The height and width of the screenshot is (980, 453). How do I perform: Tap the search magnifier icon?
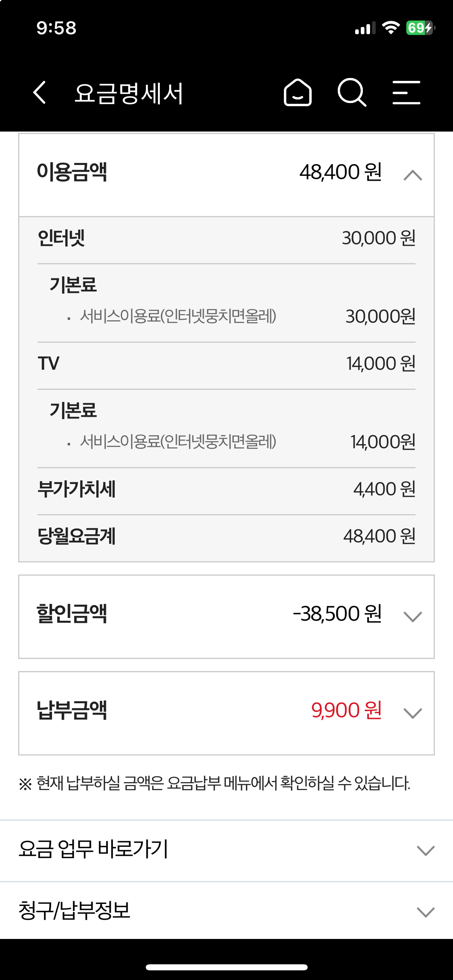(x=352, y=93)
